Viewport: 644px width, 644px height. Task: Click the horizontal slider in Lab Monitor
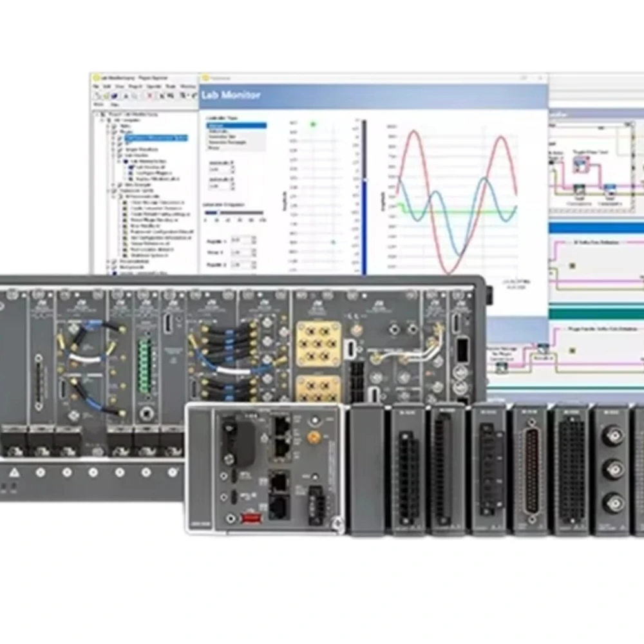click(x=234, y=213)
